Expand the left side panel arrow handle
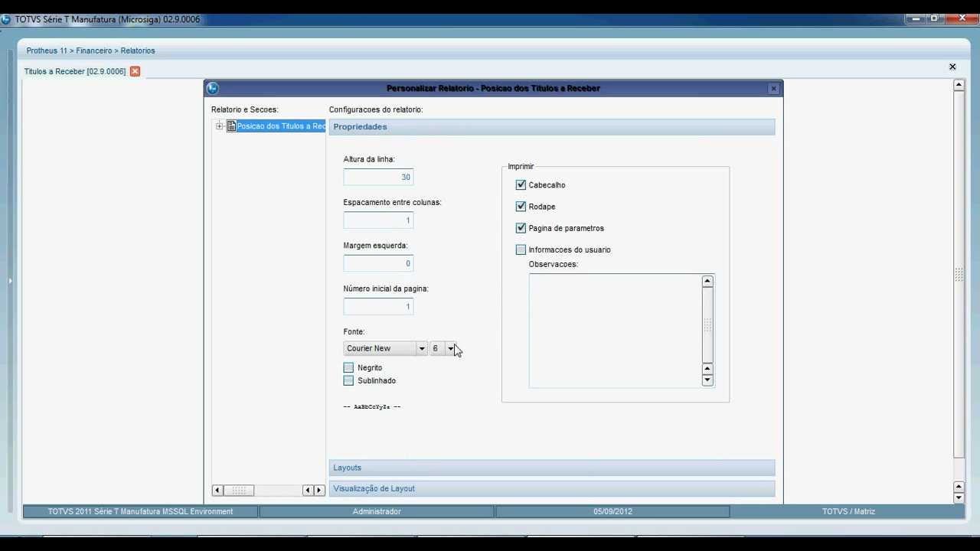 [10, 281]
